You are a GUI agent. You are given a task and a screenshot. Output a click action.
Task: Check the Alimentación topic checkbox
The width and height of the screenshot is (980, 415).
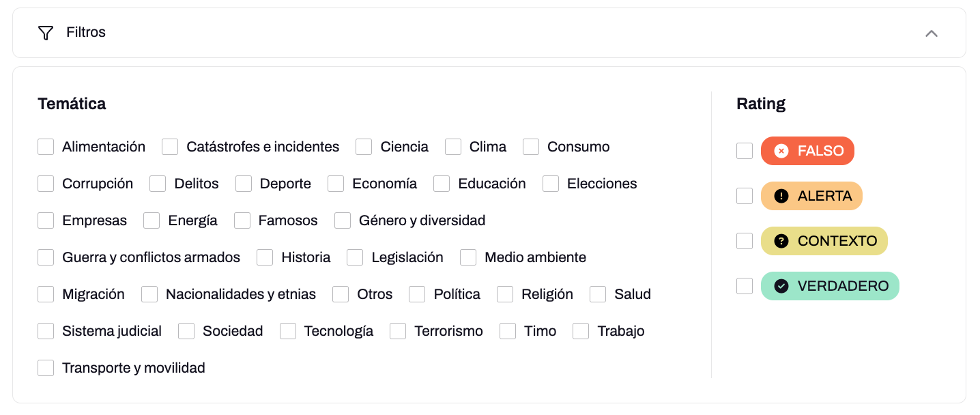pos(46,147)
